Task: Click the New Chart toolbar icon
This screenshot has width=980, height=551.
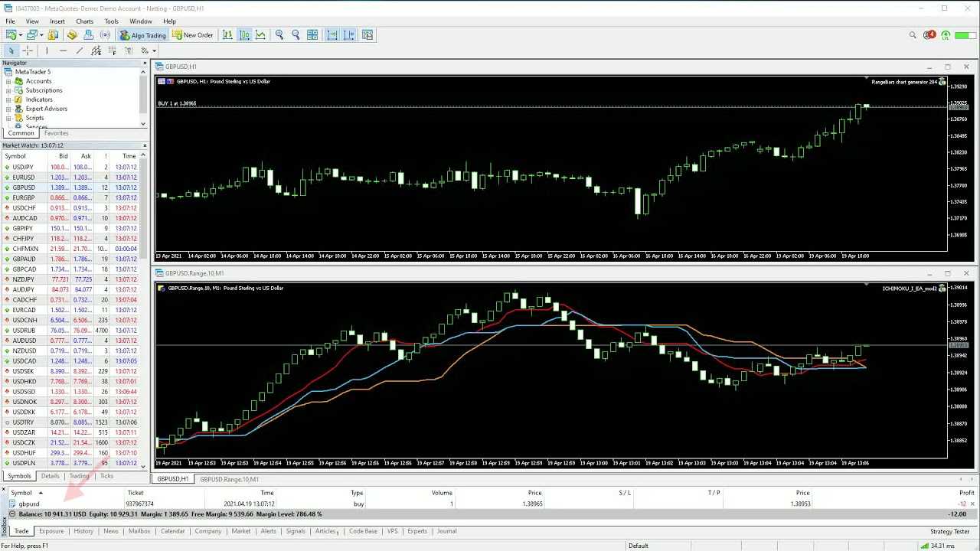Action: (x=11, y=34)
